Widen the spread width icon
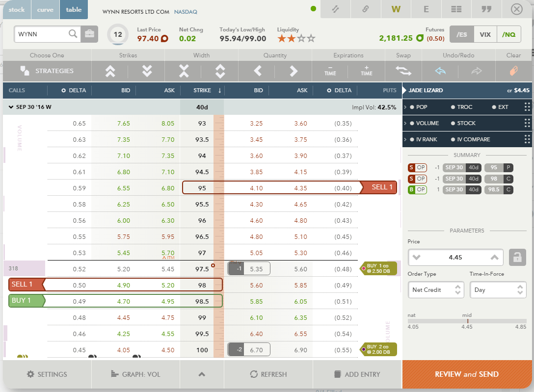Screen dimensions: 534x392 [220, 71]
